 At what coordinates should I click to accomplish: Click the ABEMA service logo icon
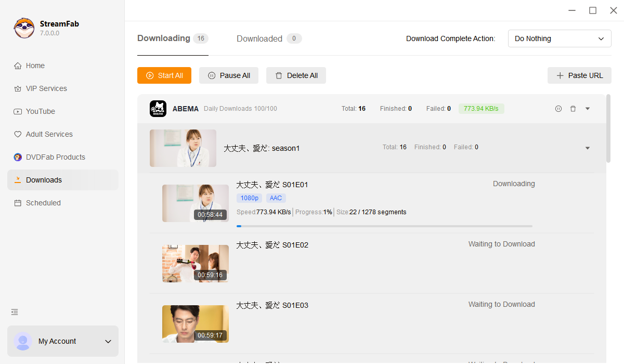[x=158, y=109]
